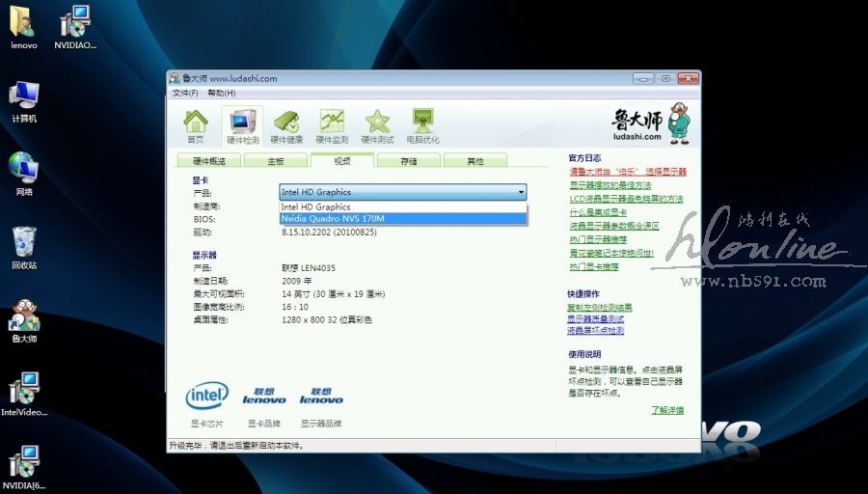Open the 硬件监测 monitoring chart icon
This screenshot has height=494, width=868.
332,126
